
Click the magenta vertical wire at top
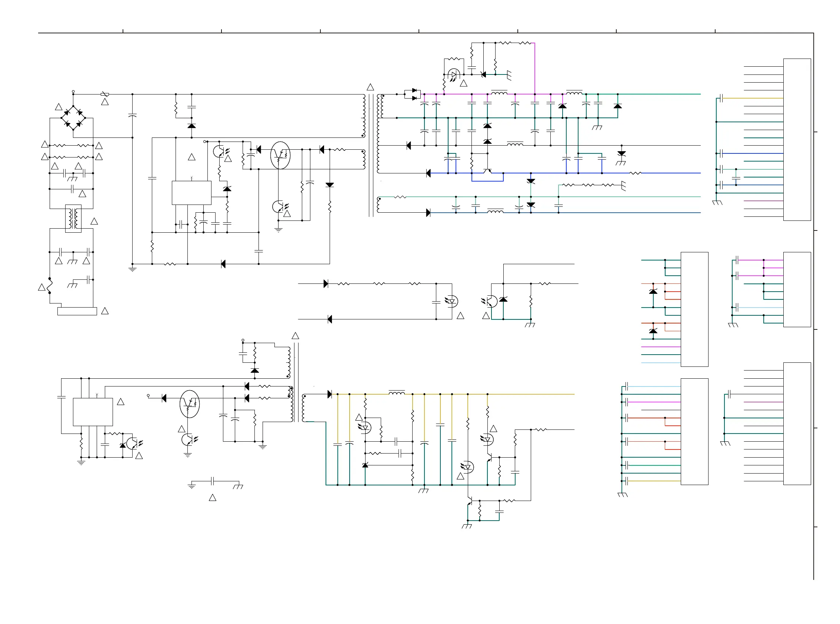point(534,68)
